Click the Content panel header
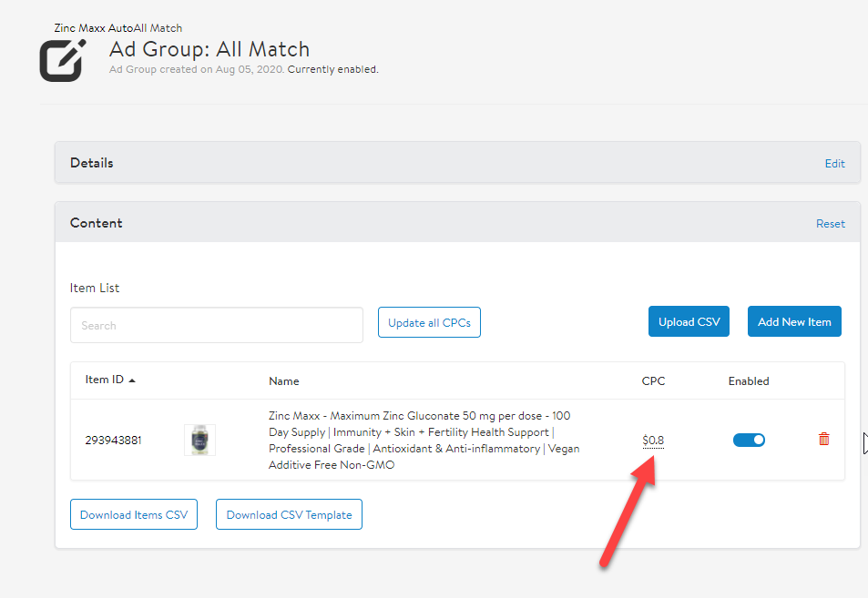Image resolution: width=868 pixels, height=598 pixels. 457,222
